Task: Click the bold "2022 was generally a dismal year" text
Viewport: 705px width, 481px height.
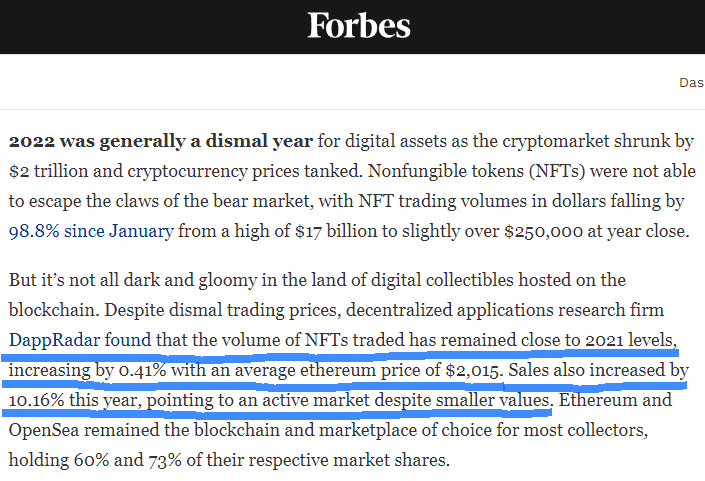Action: [x=161, y=142]
